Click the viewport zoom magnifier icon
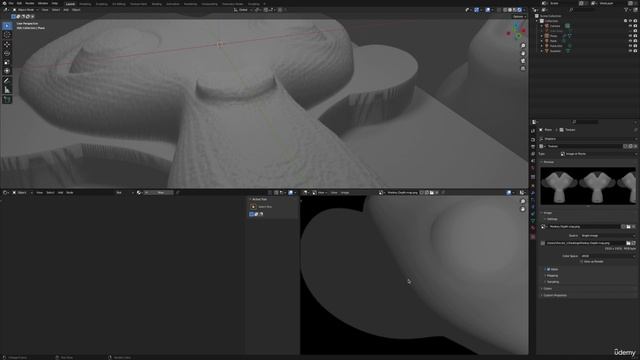The width and height of the screenshot is (640, 360). coord(523,46)
